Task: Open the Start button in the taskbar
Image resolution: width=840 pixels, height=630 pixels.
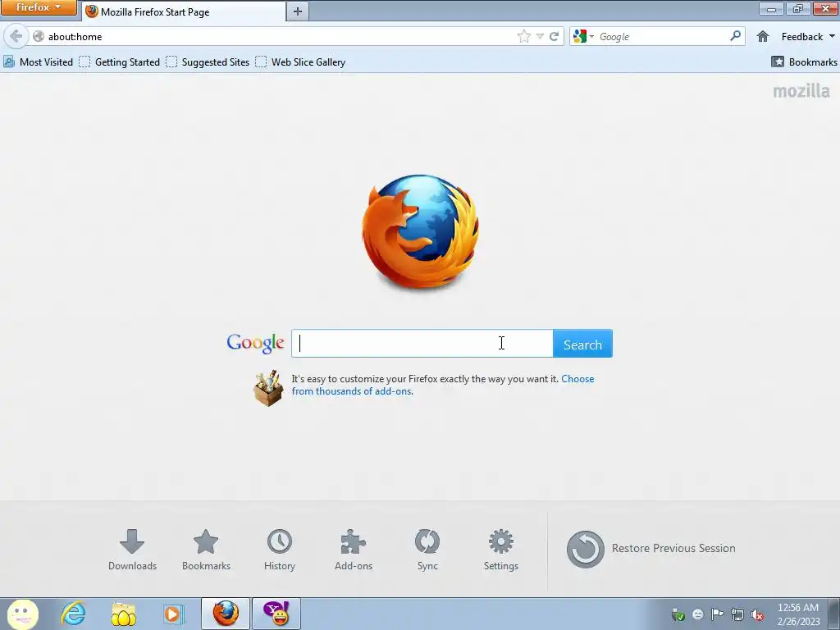Action: point(23,614)
